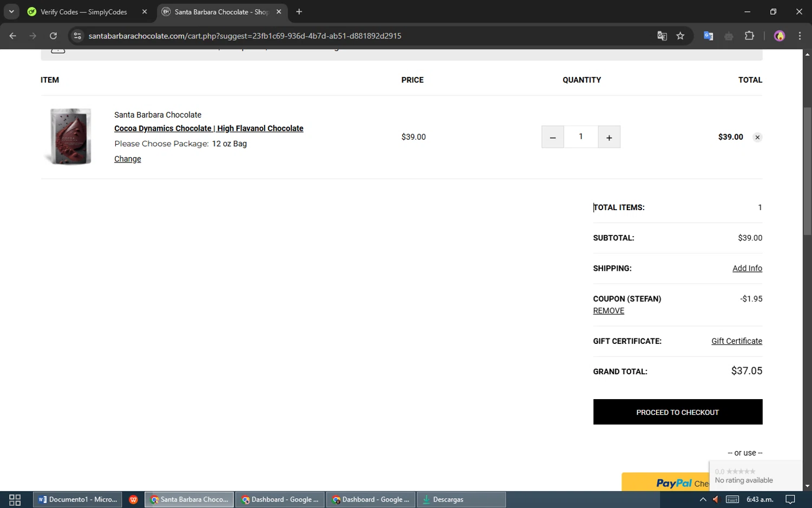
Task: Open the 6:43 a.m. clock
Action: point(759,499)
